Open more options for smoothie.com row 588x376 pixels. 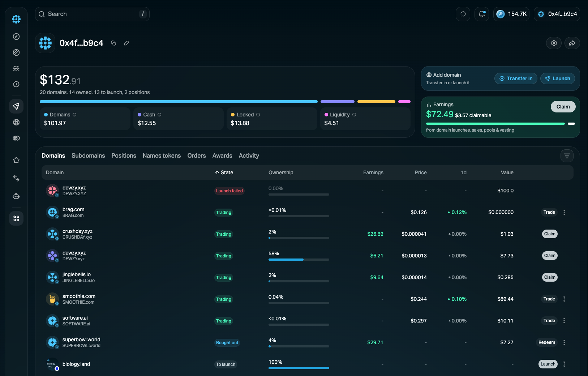(x=564, y=299)
